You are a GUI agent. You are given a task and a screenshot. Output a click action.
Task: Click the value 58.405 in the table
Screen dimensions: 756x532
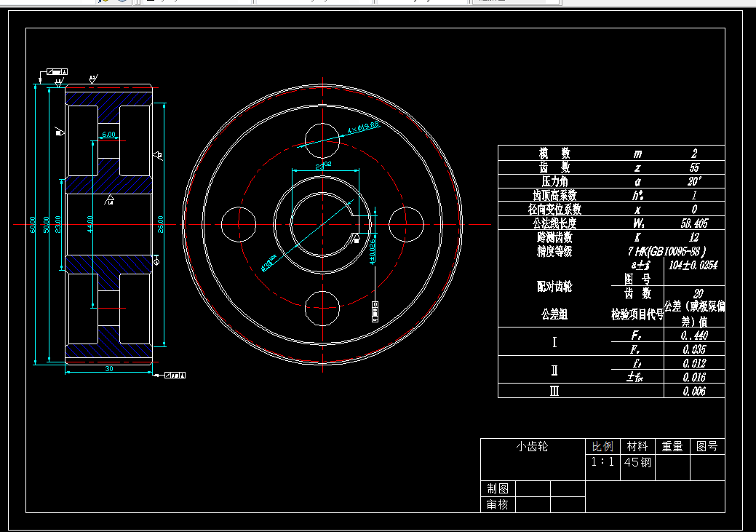click(x=694, y=223)
